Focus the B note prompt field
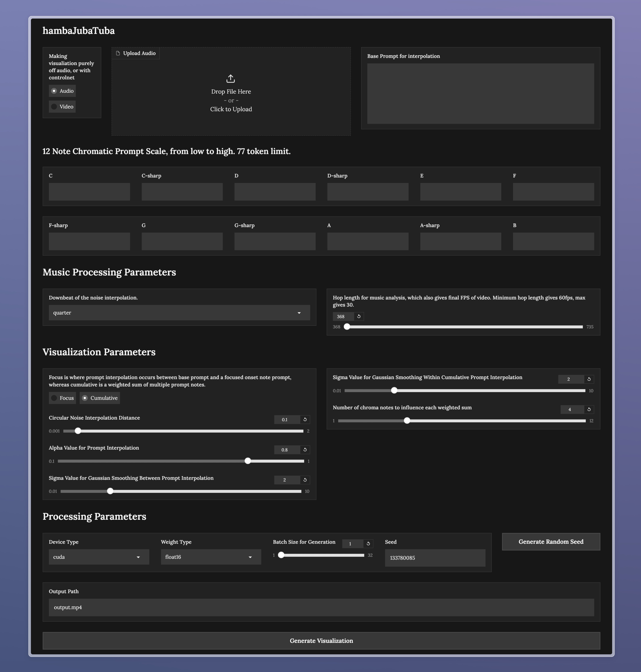Viewport: 641px width, 672px height. coord(554,242)
